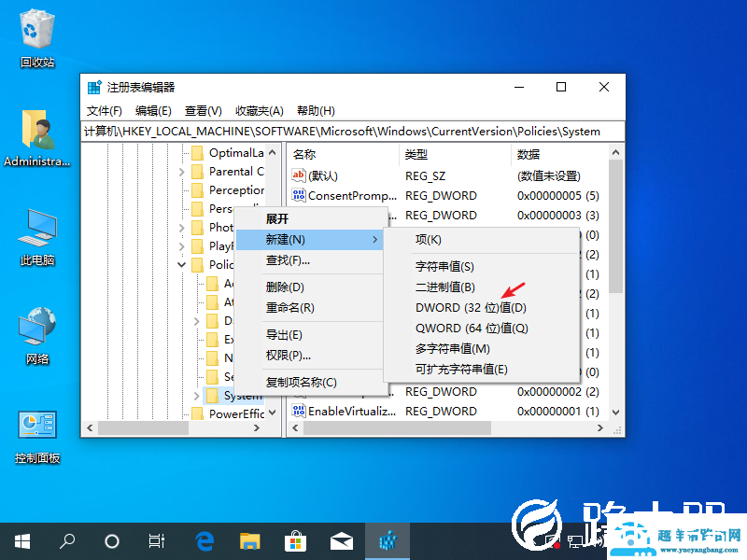Select PowerEffic folder icon in tree
The image size is (747, 560).
click(197, 413)
